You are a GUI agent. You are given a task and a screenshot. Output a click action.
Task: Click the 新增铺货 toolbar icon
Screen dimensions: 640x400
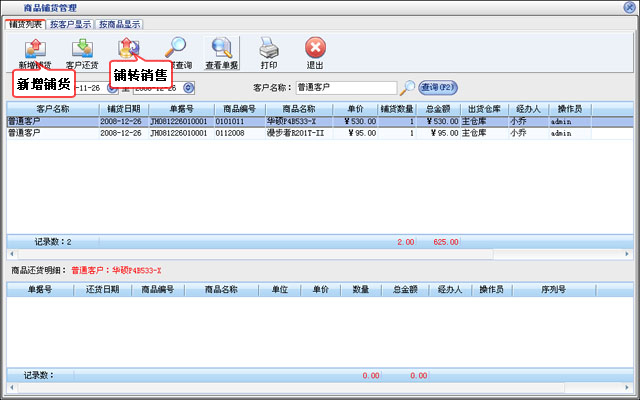tap(33, 47)
